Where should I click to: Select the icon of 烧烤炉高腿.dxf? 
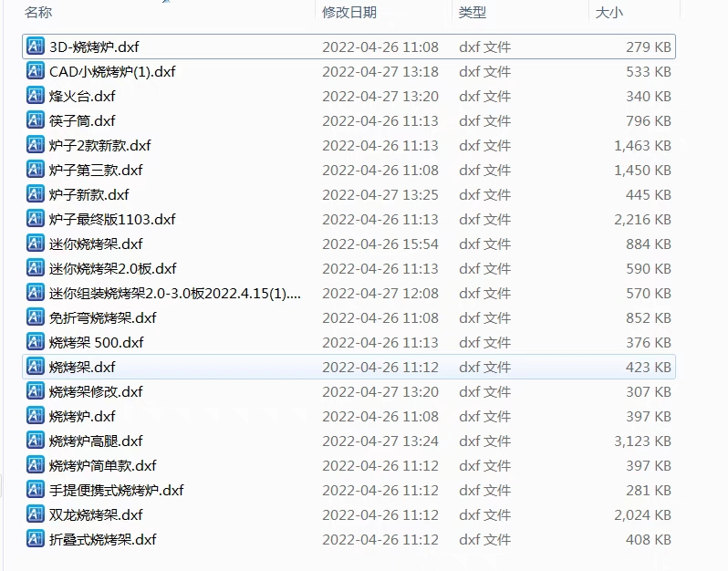[36, 440]
